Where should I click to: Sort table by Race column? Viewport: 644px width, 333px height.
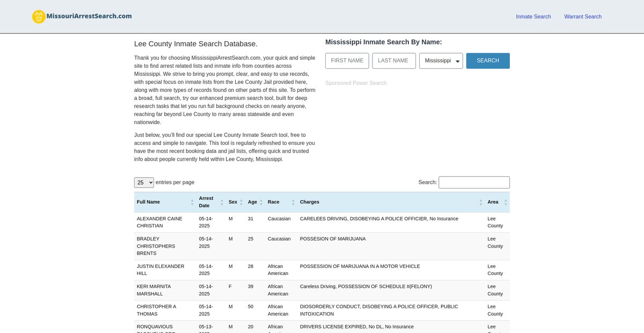pyautogui.click(x=281, y=202)
